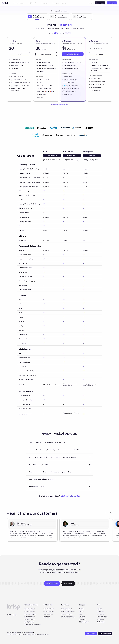Expand See comparison table chevron

pos(67,105)
